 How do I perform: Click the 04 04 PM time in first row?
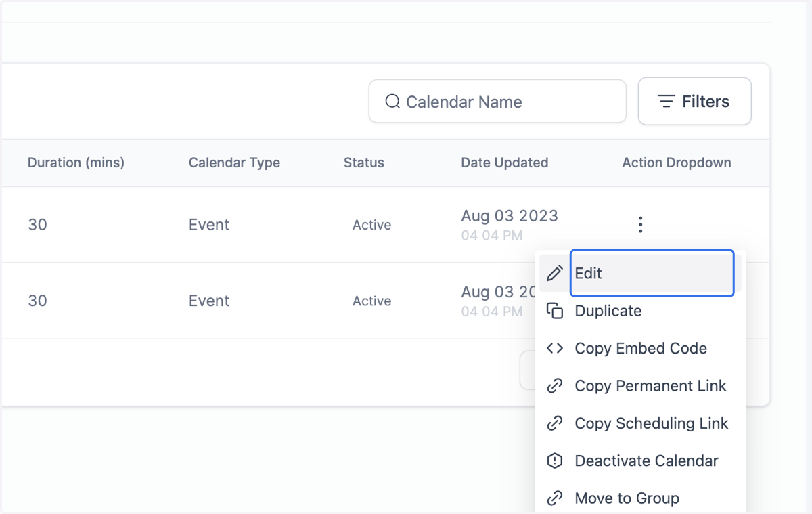(492, 236)
